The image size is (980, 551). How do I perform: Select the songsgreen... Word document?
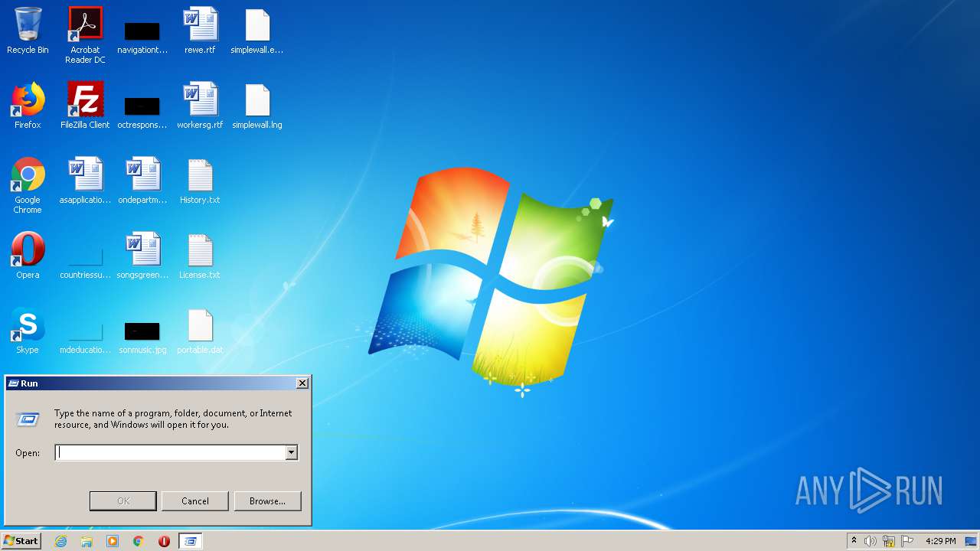click(x=142, y=256)
